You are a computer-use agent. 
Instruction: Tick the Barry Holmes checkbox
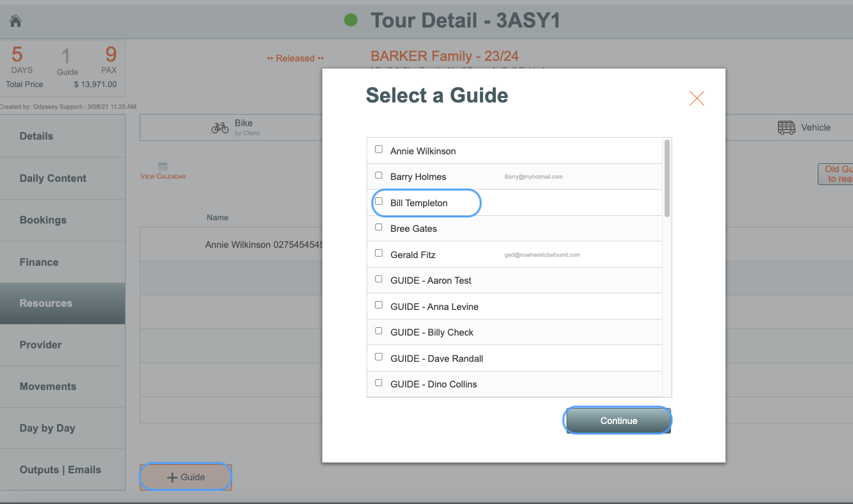coord(379,175)
